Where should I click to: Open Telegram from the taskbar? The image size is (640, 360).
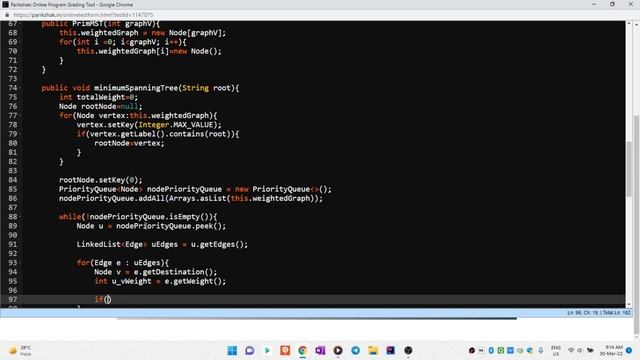[x=356, y=350]
